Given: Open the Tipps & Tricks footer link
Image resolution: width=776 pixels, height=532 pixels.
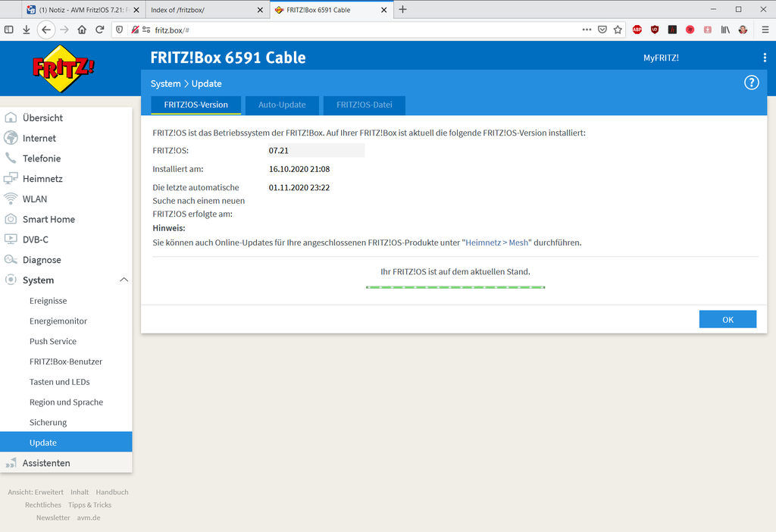Looking at the screenshot, I should coord(89,505).
